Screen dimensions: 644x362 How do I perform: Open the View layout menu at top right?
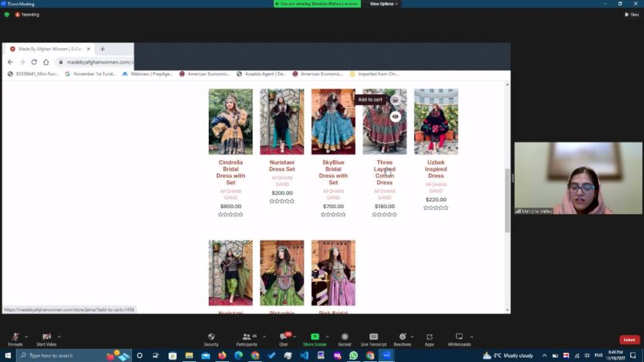click(x=631, y=14)
